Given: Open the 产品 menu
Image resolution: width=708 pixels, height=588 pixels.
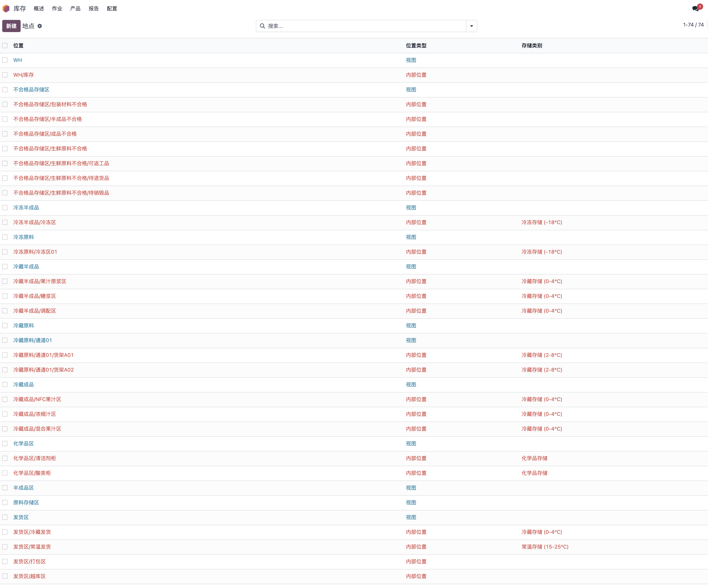Looking at the screenshot, I should pos(75,8).
